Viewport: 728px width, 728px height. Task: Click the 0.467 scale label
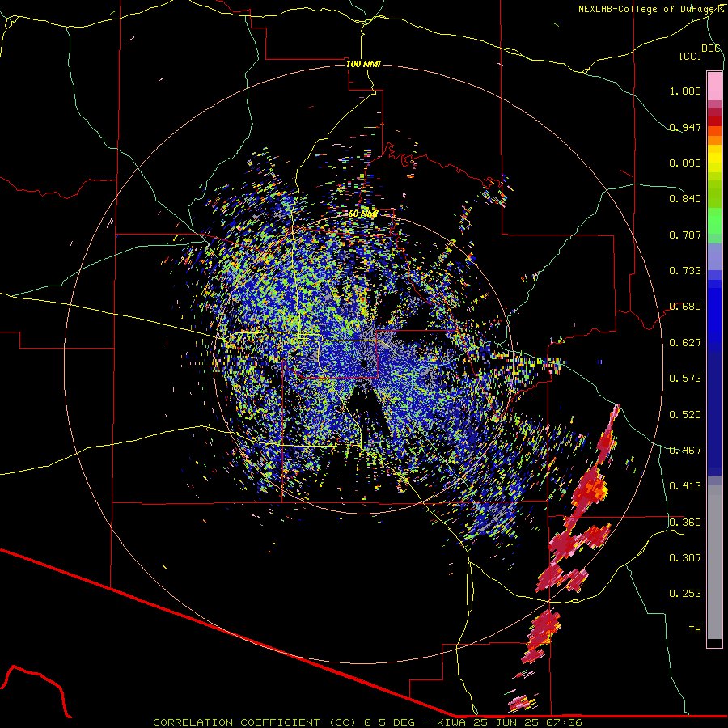click(x=685, y=451)
